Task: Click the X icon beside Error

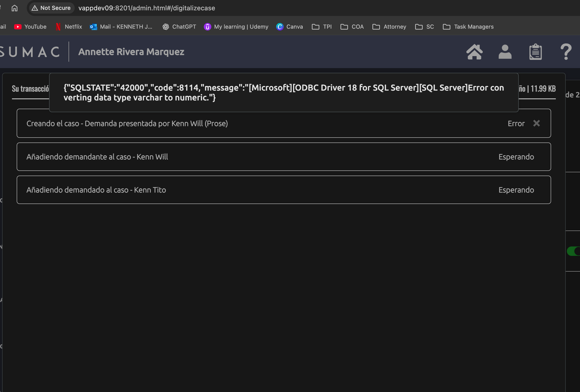Action: click(536, 123)
